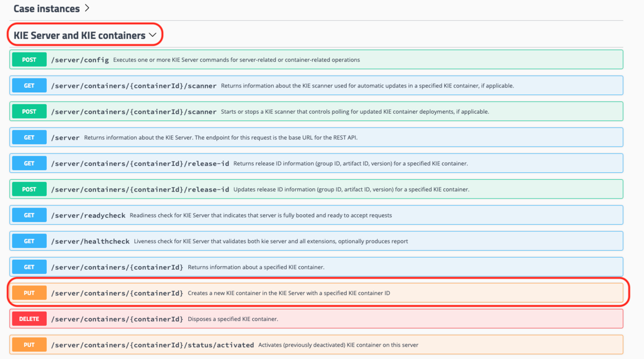Click POST badge for containers scanner

pos(29,112)
